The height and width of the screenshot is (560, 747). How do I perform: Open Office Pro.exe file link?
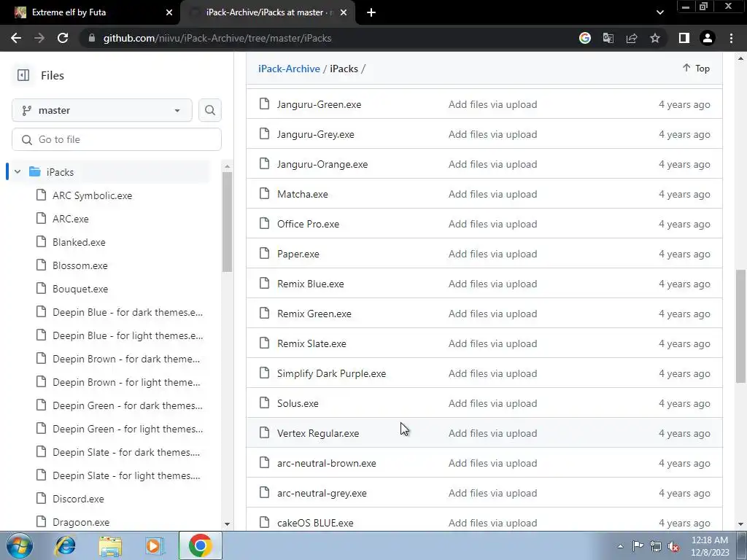point(309,225)
